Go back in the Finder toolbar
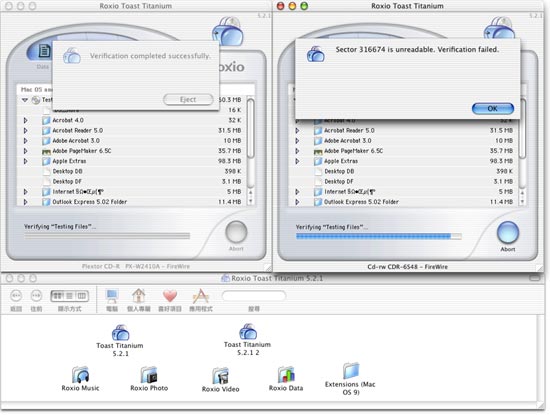The height and width of the screenshot is (415, 550). 16,296
